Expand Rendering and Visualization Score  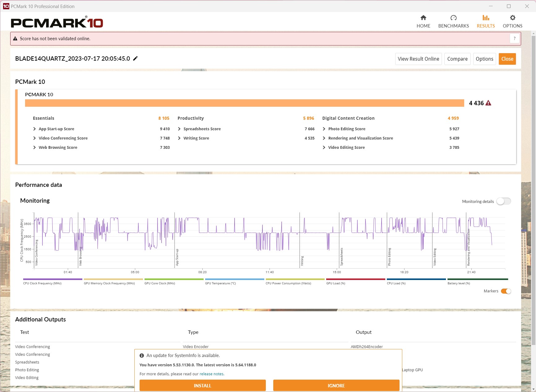click(324, 138)
